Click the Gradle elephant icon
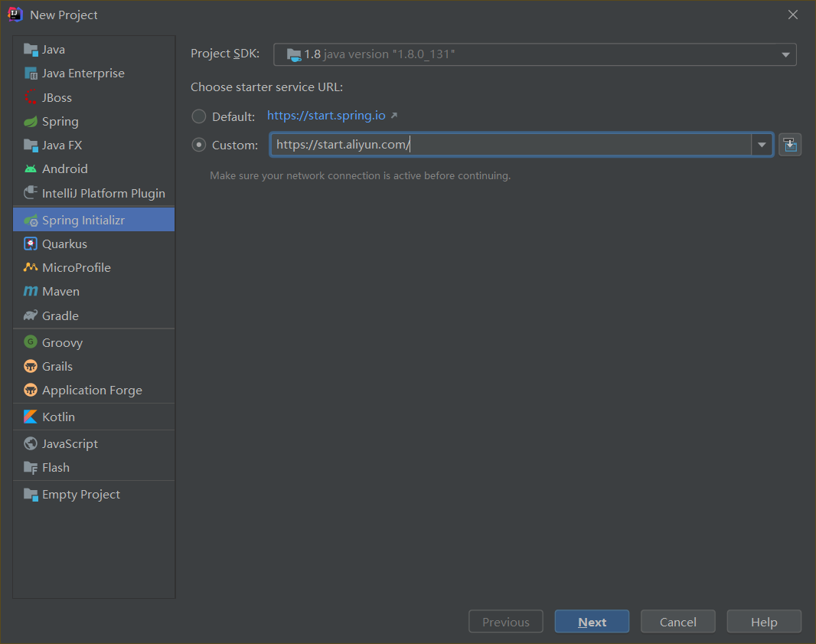Image resolution: width=816 pixels, height=644 pixels. coord(31,315)
